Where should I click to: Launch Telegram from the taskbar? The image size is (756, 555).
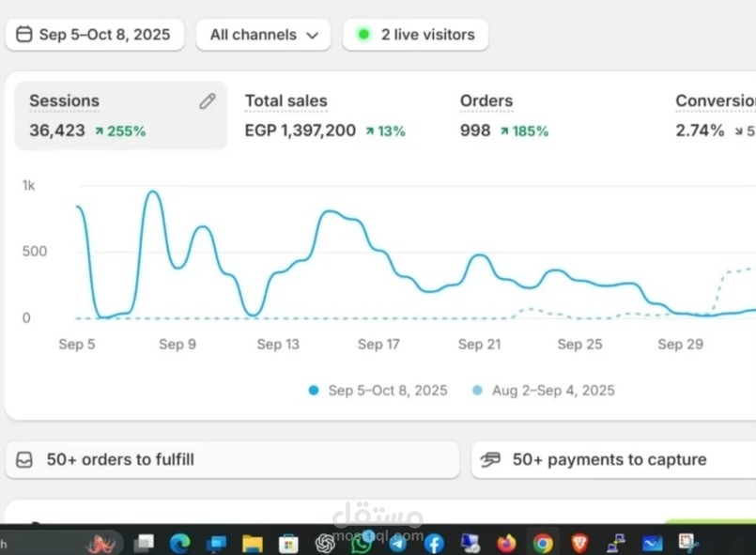pyautogui.click(x=397, y=544)
